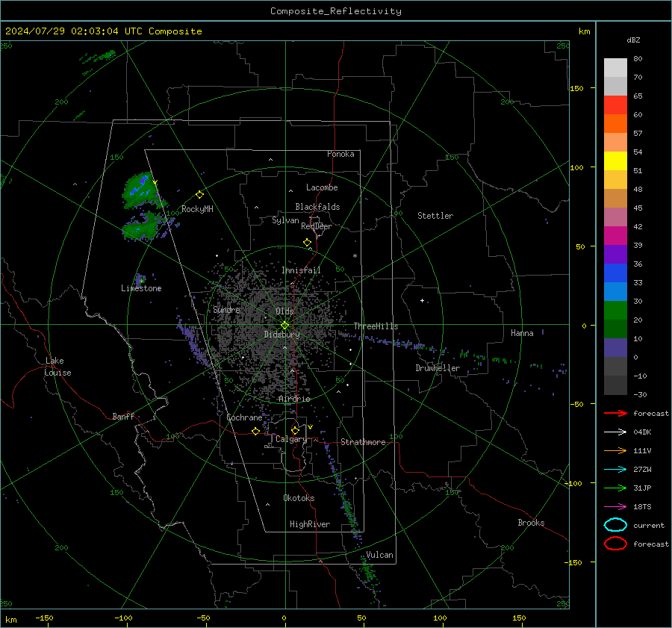The image size is (672, 628).
Task: Click the Okotoks label
Action: pyautogui.click(x=299, y=498)
